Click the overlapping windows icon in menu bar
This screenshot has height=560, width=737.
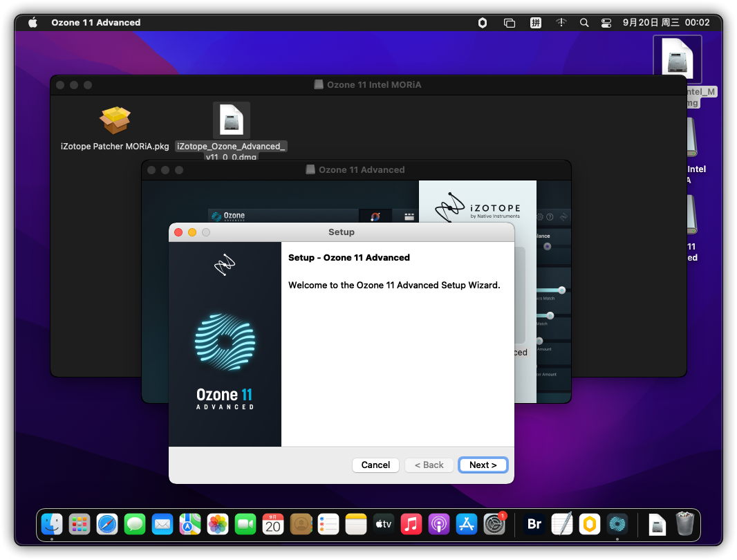[509, 23]
